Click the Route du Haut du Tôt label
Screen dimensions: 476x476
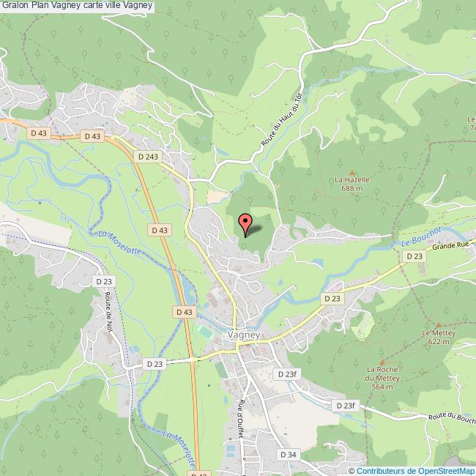pyautogui.click(x=282, y=119)
